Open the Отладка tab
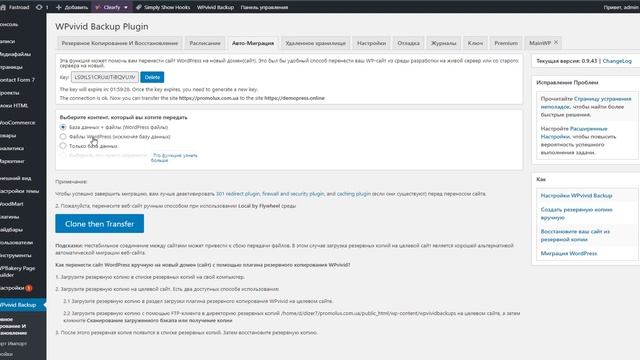This screenshot has height=360, width=640. tap(408, 43)
